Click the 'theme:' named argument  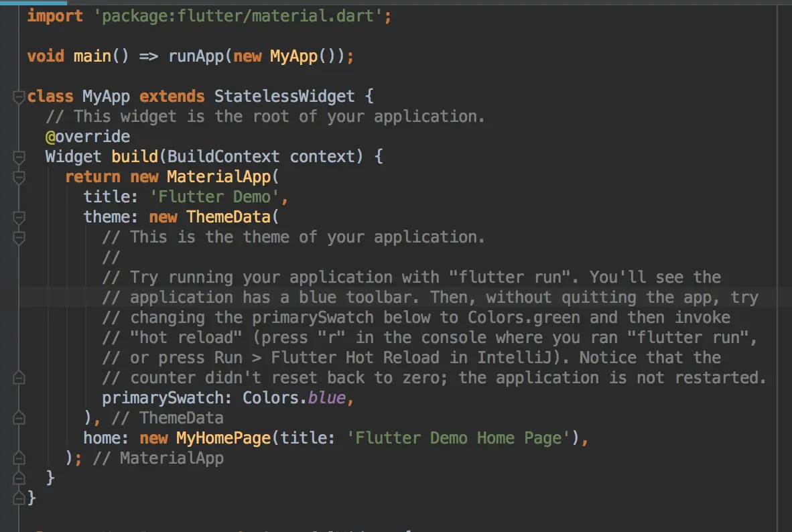tap(111, 216)
